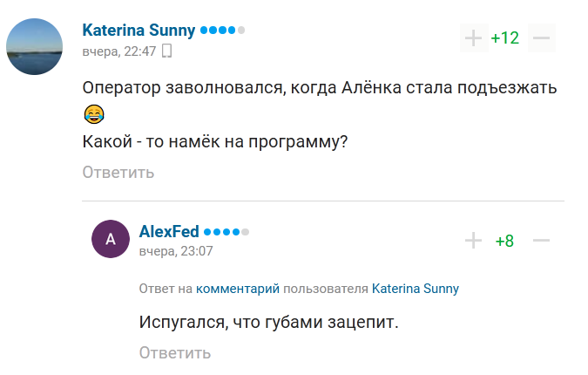Open Katerina Sunny's profile photo
This screenshot has height=375, width=588.
coord(35,46)
